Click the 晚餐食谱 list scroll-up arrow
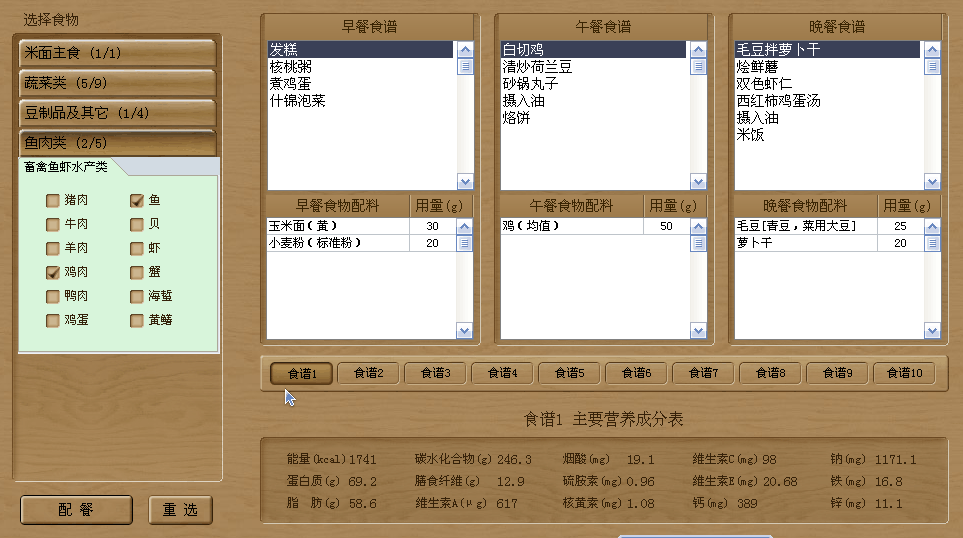963x538 pixels. (932, 49)
